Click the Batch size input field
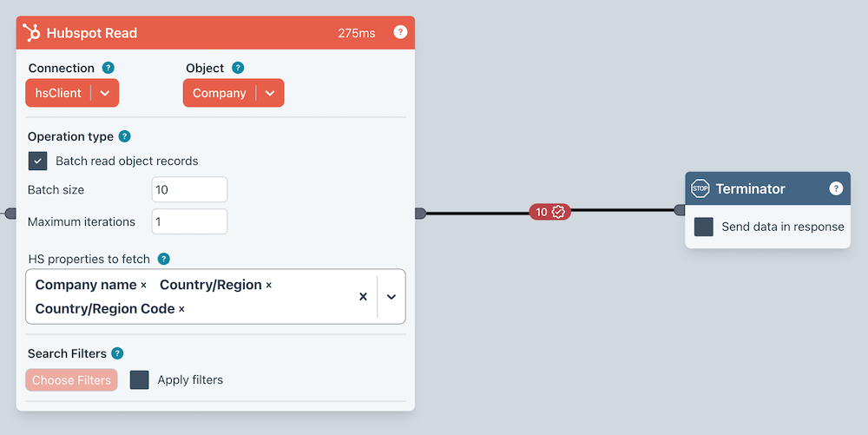Image resolution: width=868 pixels, height=435 pixels. 189,189
